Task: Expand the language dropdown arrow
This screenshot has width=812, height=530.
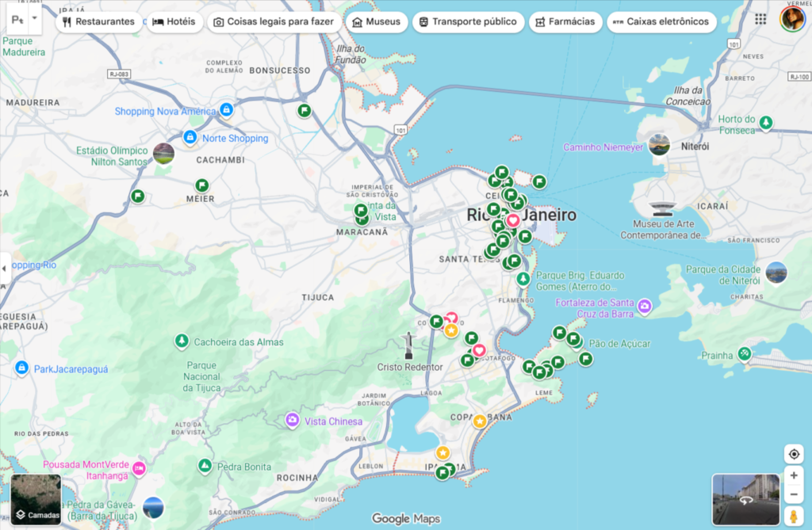Action: pos(34,18)
